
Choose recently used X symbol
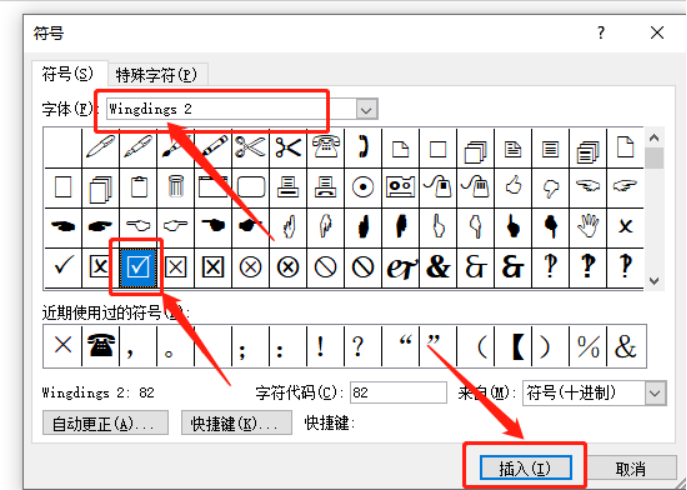pos(63,346)
